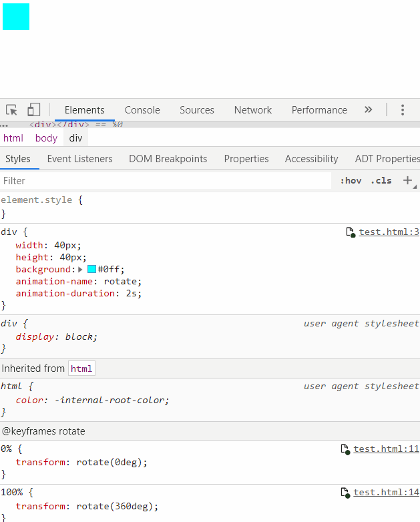Switch to the Elements tab
Viewport: 420px width, 522px height.
85,110
